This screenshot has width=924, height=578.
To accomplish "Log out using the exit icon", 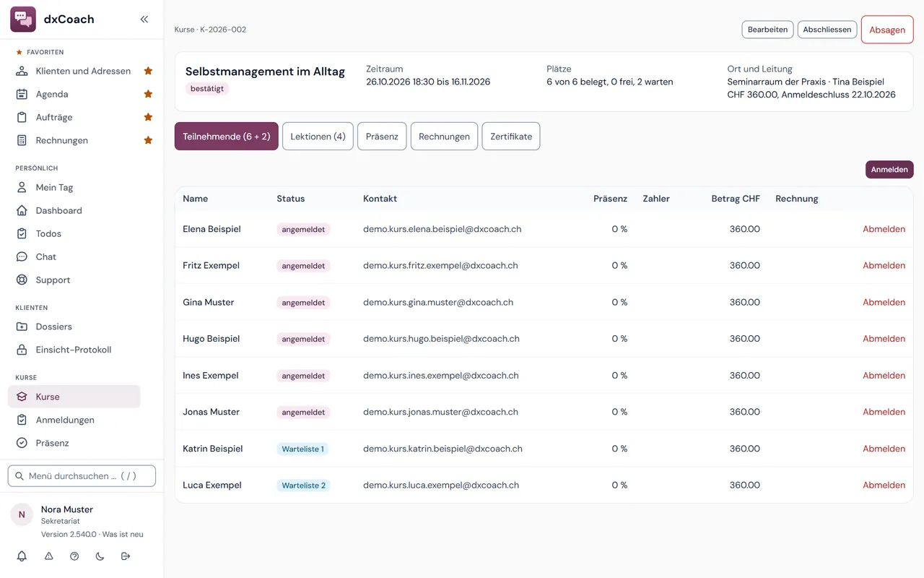I will click(126, 556).
